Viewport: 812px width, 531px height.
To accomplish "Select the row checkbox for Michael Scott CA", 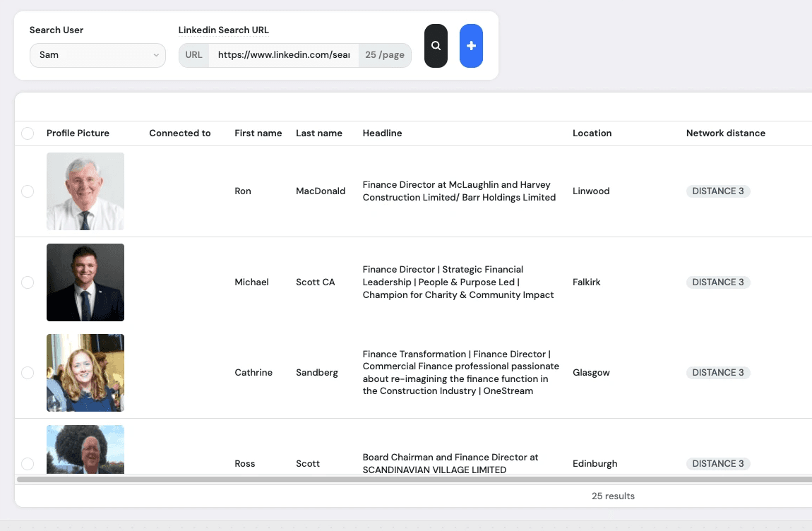I will (28, 282).
